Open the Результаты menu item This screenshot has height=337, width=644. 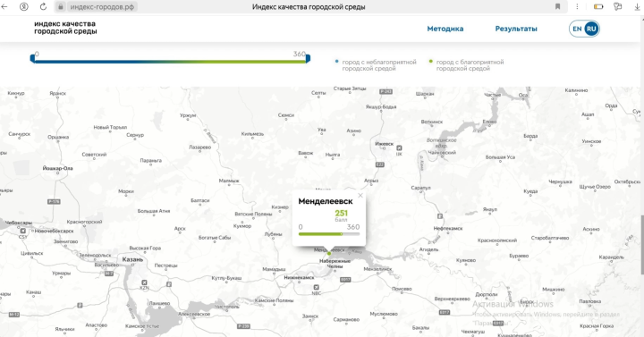[516, 29]
